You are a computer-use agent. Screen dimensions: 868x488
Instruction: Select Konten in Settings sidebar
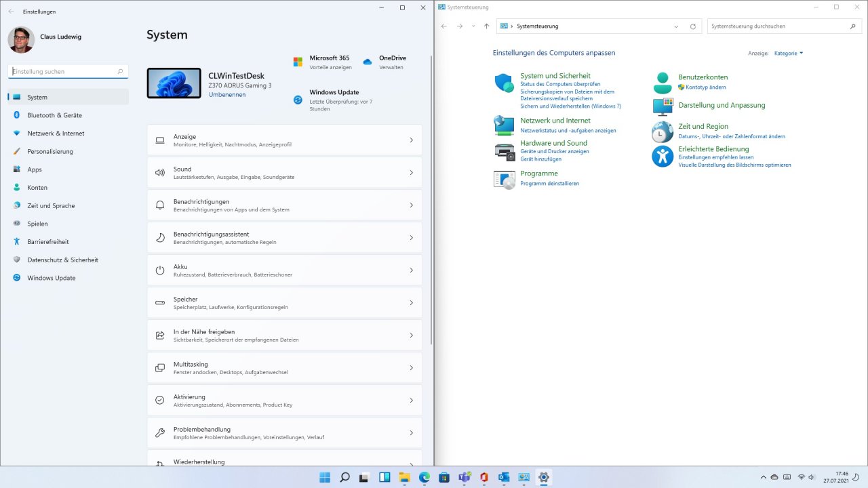(68, 188)
